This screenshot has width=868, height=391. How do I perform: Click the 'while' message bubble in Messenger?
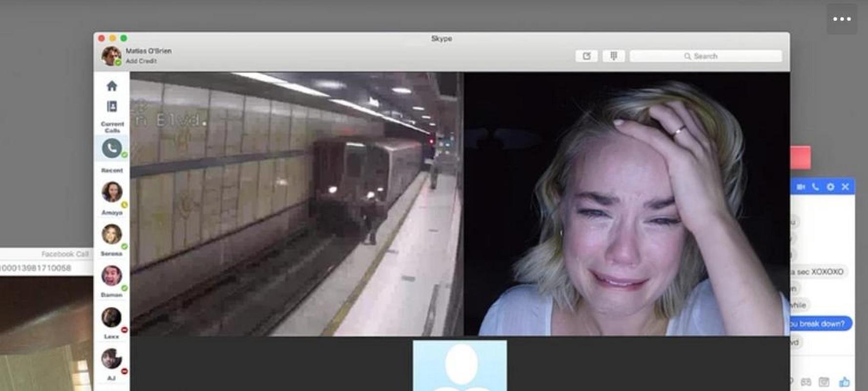click(x=799, y=305)
